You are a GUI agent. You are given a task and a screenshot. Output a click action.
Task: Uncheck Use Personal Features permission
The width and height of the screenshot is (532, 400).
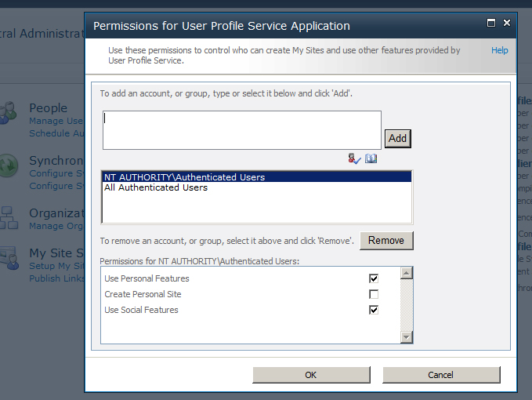374,278
